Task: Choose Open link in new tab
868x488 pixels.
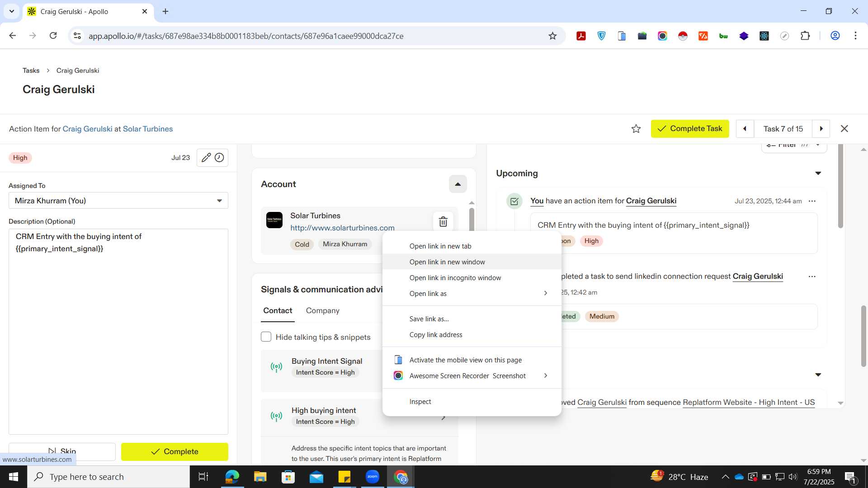Action: click(472, 246)
